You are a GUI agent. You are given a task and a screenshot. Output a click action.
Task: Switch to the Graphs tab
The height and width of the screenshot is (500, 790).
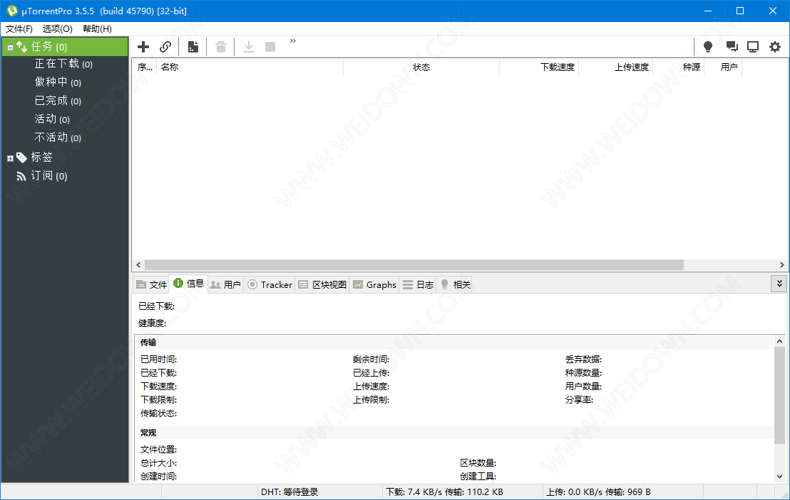[x=374, y=285]
